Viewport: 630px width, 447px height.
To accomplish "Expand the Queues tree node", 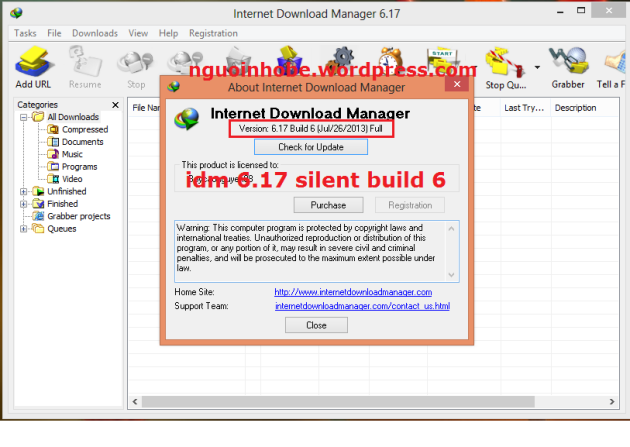I will click(23, 229).
